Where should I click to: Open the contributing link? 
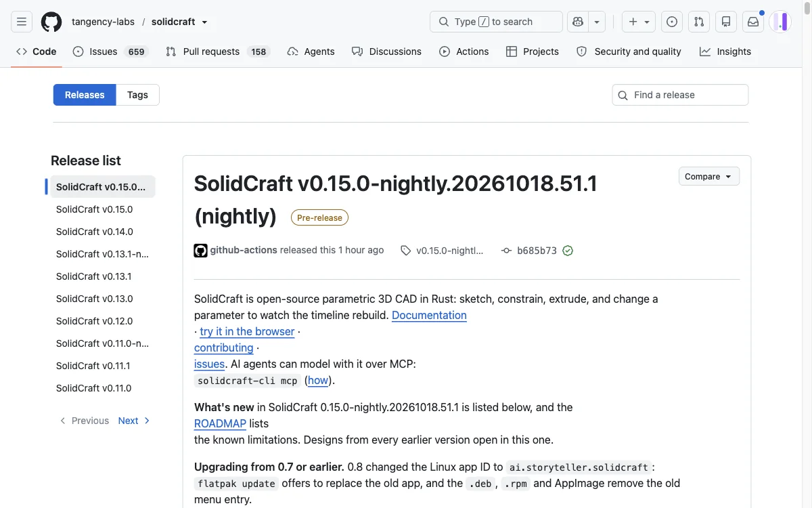click(x=223, y=347)
